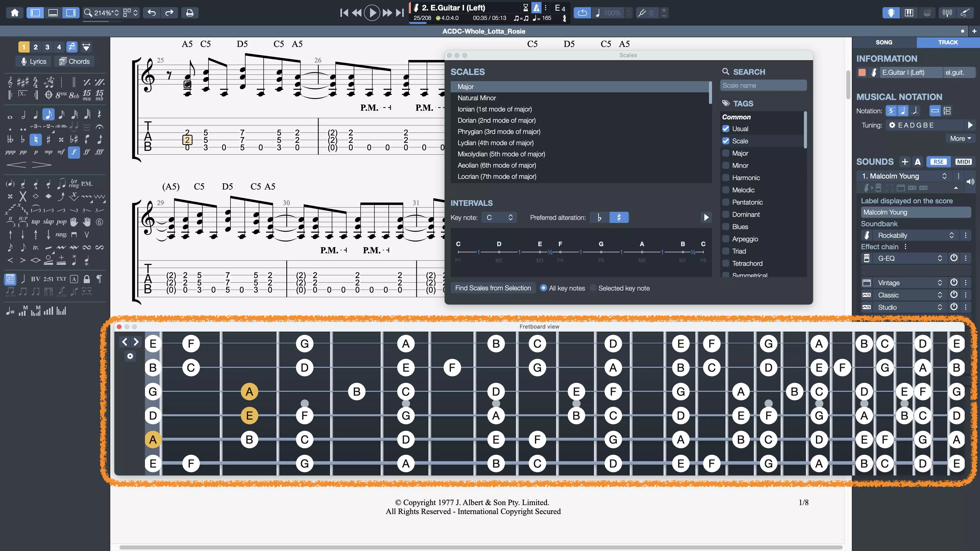Switch sound engine to RSE
This screenshot has width=980, height=551.
938,162
